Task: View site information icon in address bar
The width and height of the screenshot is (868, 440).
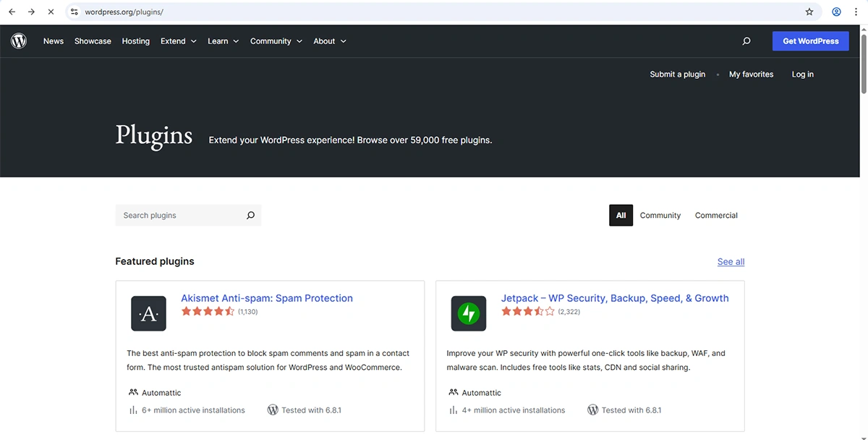Action: coord(74,12)
